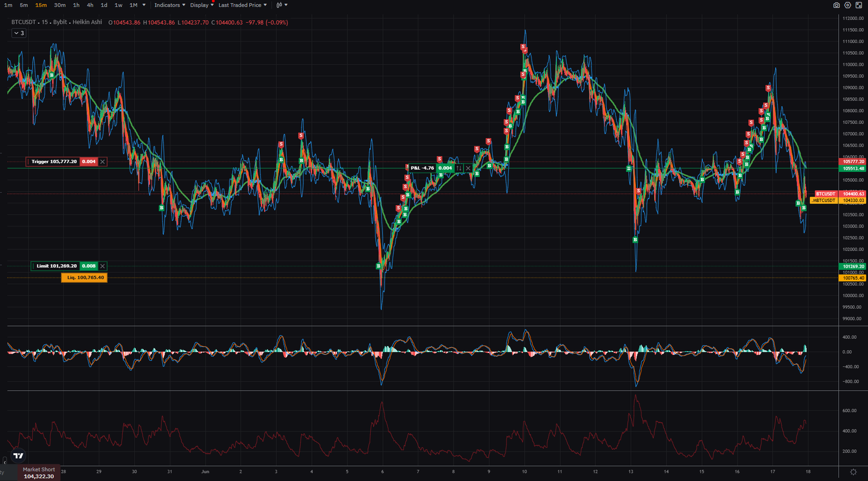Click the buy marker B at June 13 low
Image resolution: width=868 pixels, height=481 pixels.
(x=635, y=239)
